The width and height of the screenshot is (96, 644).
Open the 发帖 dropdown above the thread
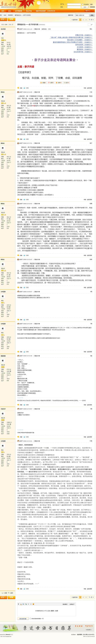point(3,19)
